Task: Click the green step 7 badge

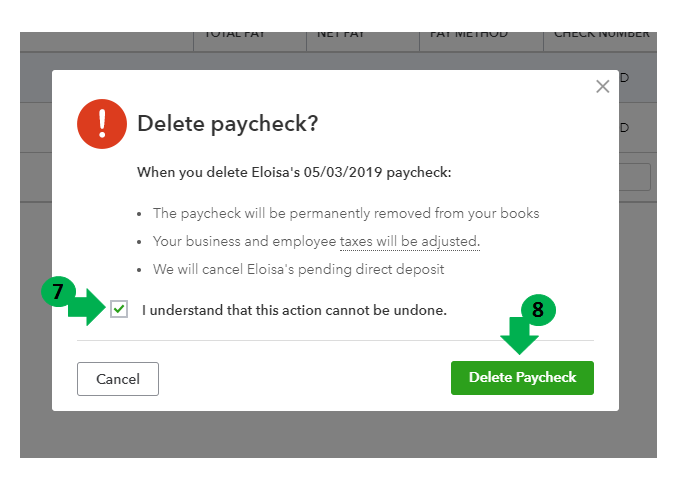Action: (58, 293)
